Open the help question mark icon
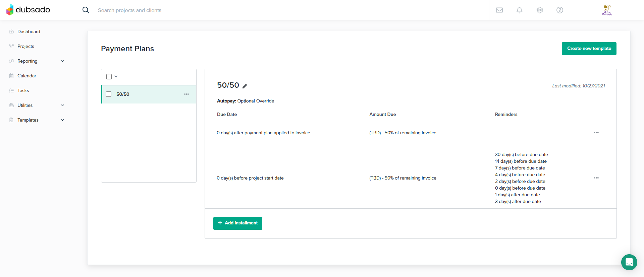Screen dimensions: 644x277 [x=560, y=10]
